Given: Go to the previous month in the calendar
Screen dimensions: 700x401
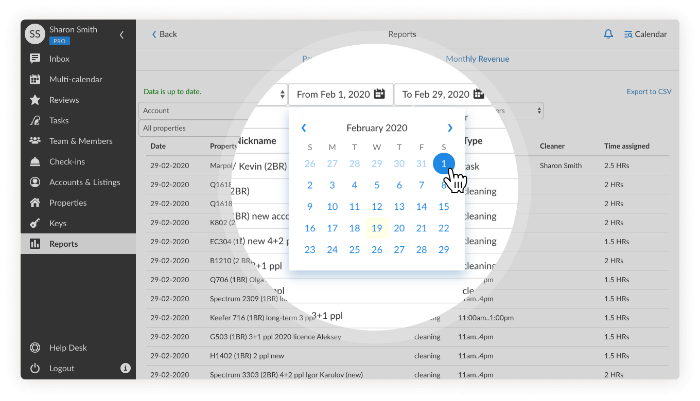Looking at the screenshot, I should 304,128.
